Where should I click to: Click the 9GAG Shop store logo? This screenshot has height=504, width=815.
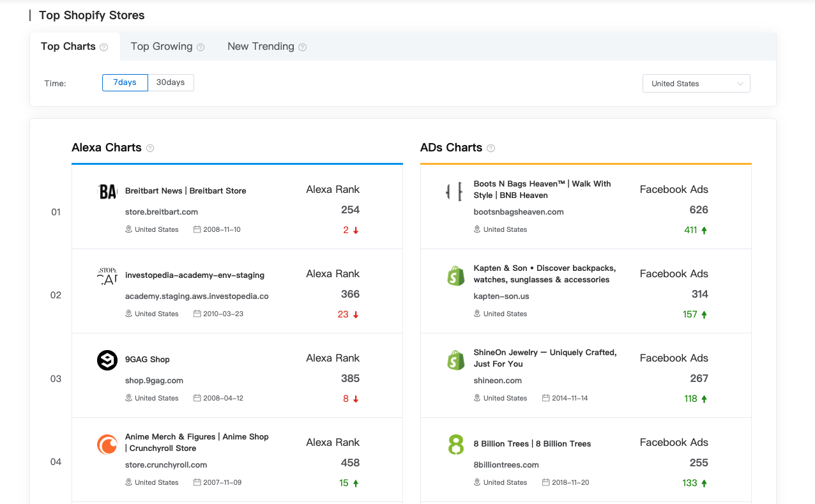(x=107, y=360)
